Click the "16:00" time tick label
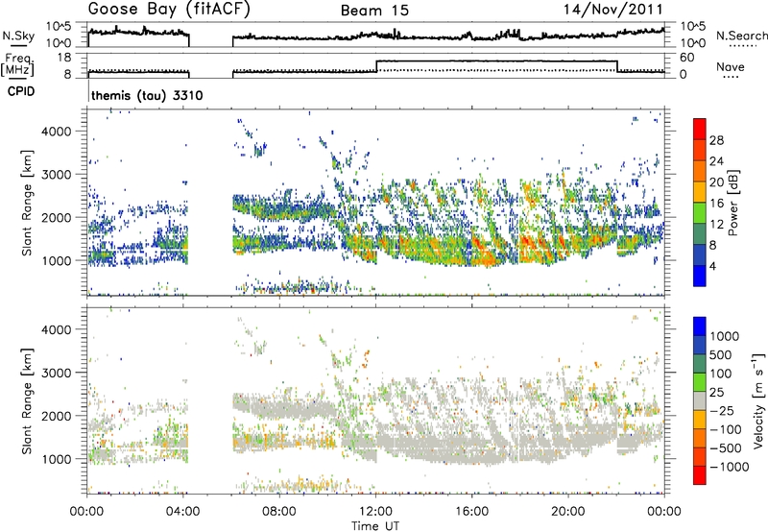Viewport: 768px width, 532px height. pos(471,512)
